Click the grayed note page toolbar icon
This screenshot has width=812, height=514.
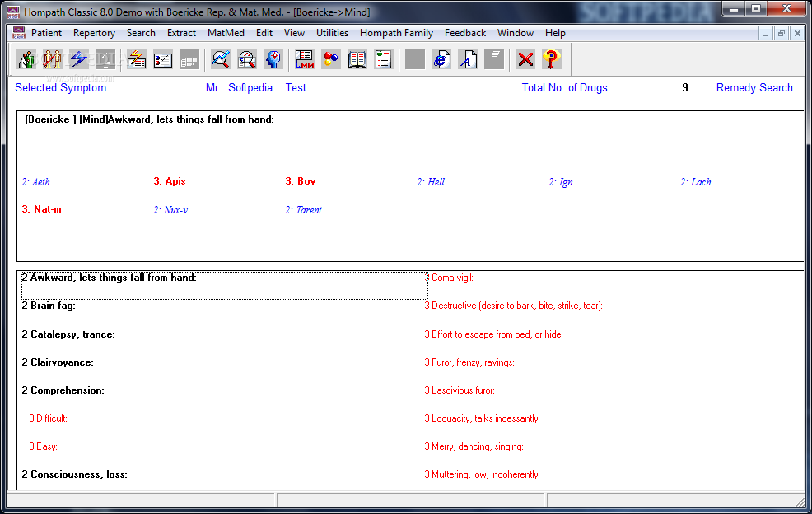click(494, 59)
